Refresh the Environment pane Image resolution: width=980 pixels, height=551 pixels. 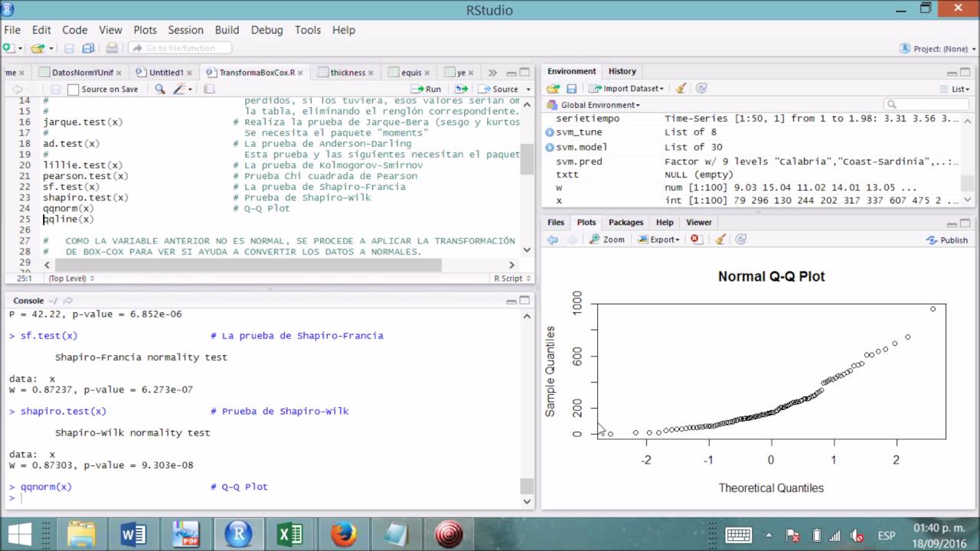click(x=701, y=89)
